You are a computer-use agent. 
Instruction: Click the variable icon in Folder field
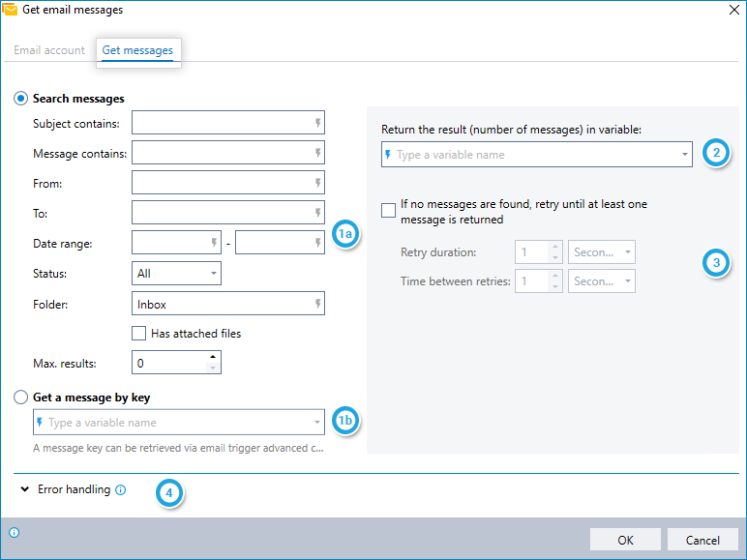pos(317,305)
